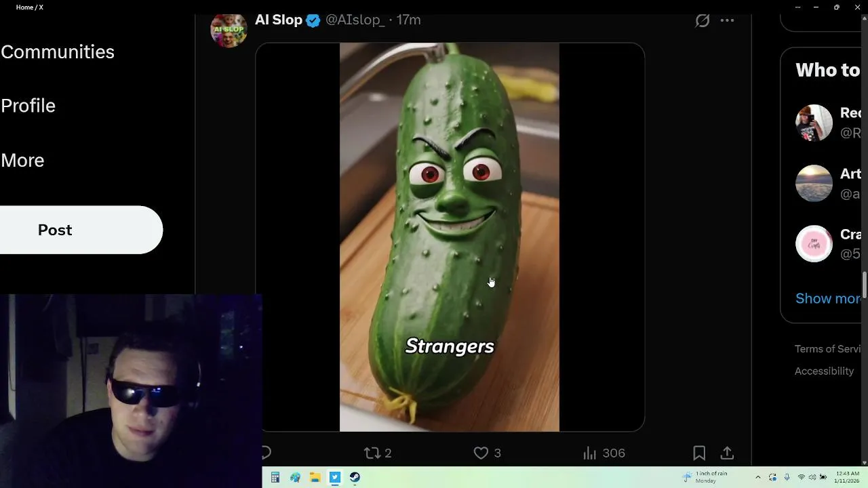
Task: Expand the hidden system tray icons chevron
Action: [x=757, y=477]
